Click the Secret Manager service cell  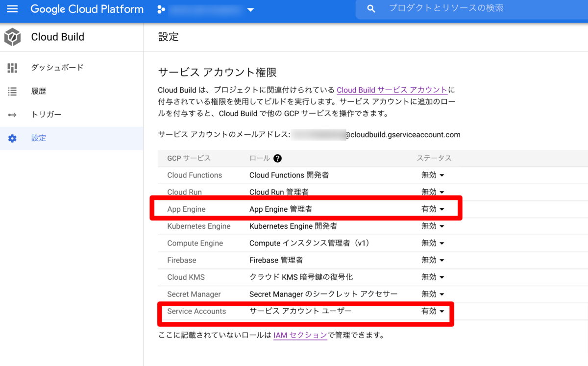click(194, 294)
